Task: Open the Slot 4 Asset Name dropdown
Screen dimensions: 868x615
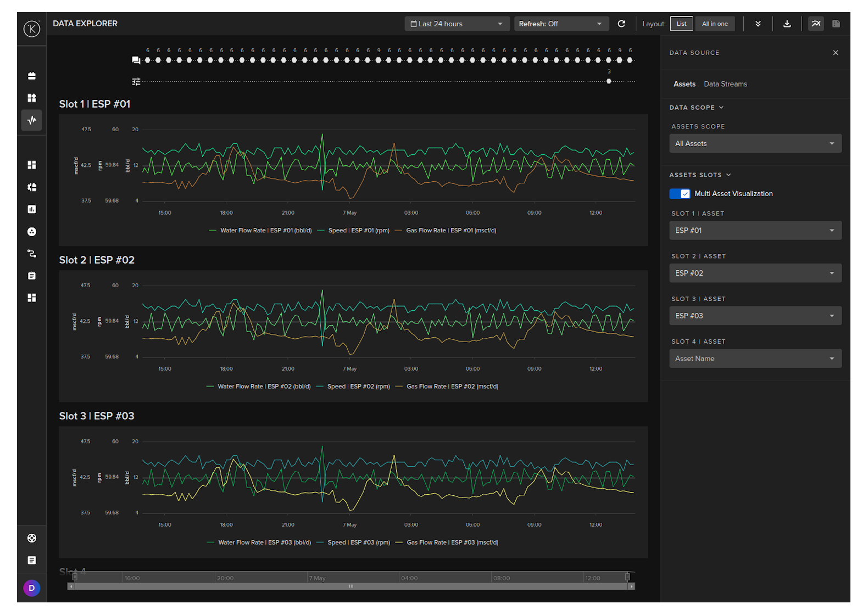Action: tap(755, 359)
